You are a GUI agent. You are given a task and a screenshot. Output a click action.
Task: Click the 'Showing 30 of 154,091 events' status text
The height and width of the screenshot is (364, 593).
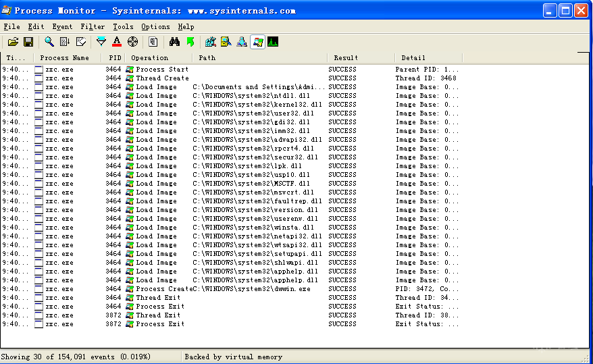point(76,357)
